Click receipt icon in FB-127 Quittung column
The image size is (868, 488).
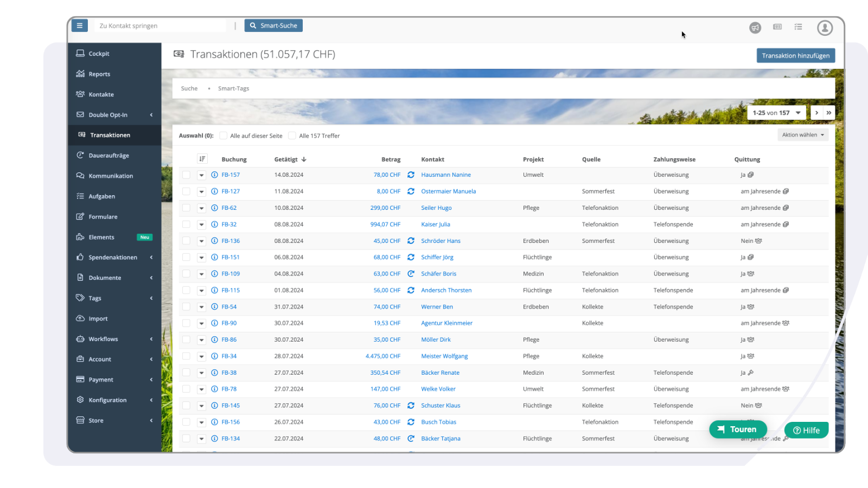786,191
